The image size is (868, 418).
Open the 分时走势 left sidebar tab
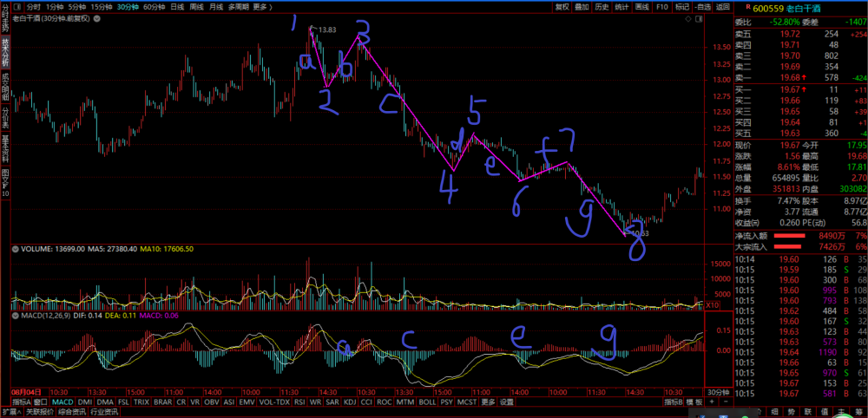5,19
